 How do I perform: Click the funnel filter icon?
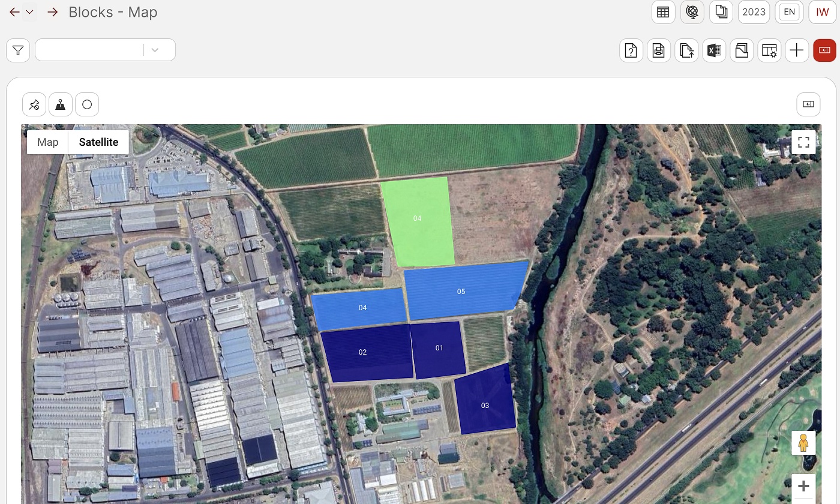click(18, 50)
